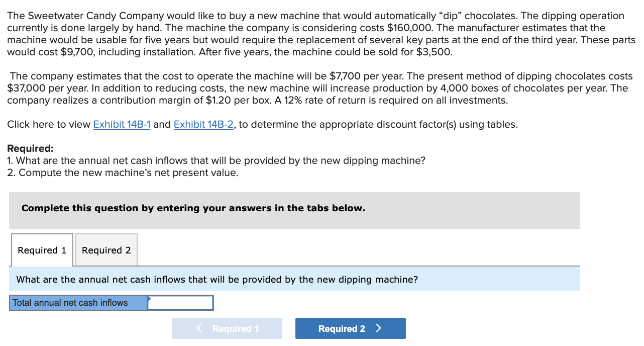644x346 pixels.
Task: Click the Complete this question instruction banner
Action: pos(193,208)
